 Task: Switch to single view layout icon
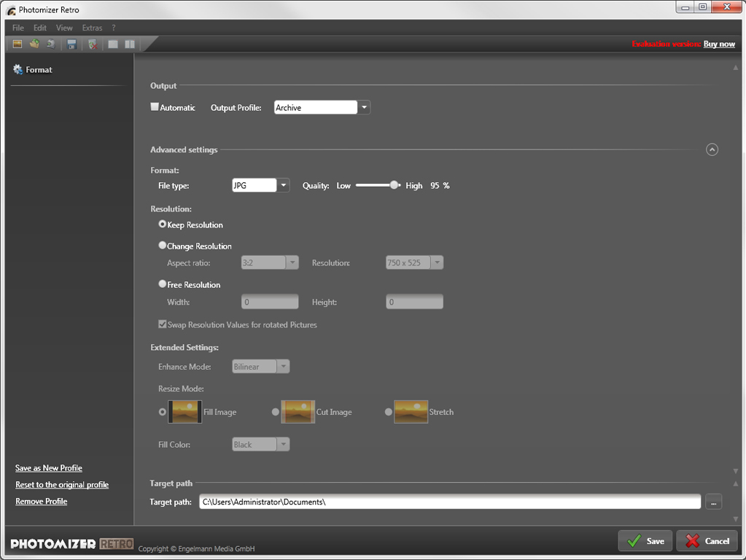click(113, 44)
